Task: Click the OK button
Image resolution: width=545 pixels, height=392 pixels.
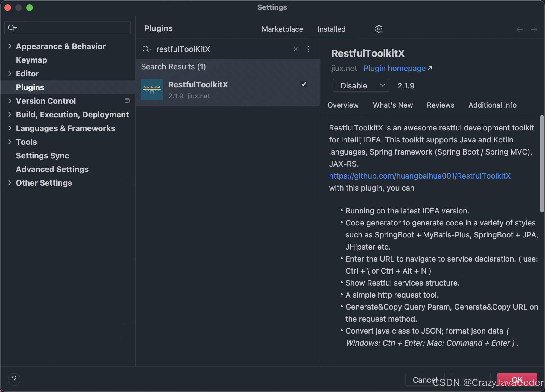Action: (x=517, y=380)
